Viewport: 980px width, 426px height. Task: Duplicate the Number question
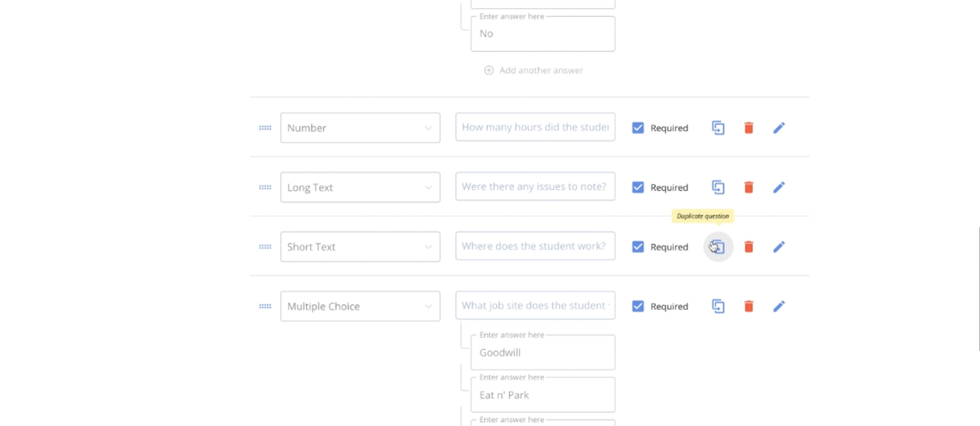pos(718,128)
